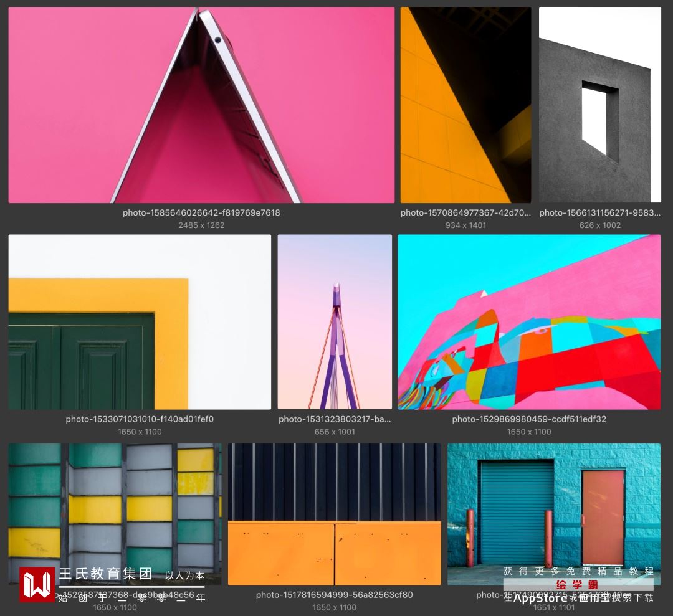Viewport: 673px width, 616px height.
Task: Select the gray concrete window photo thumbnail
Action: click(x=600, y=105)
